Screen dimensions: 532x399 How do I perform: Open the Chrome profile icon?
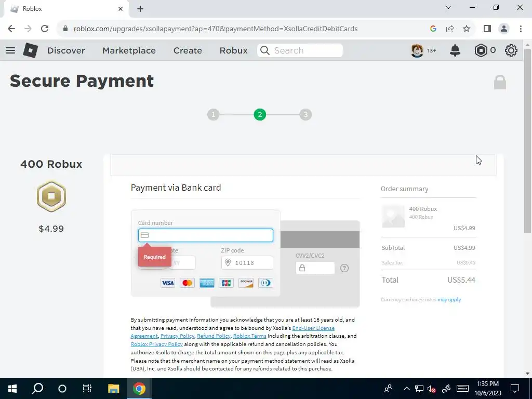coord(504,29)
